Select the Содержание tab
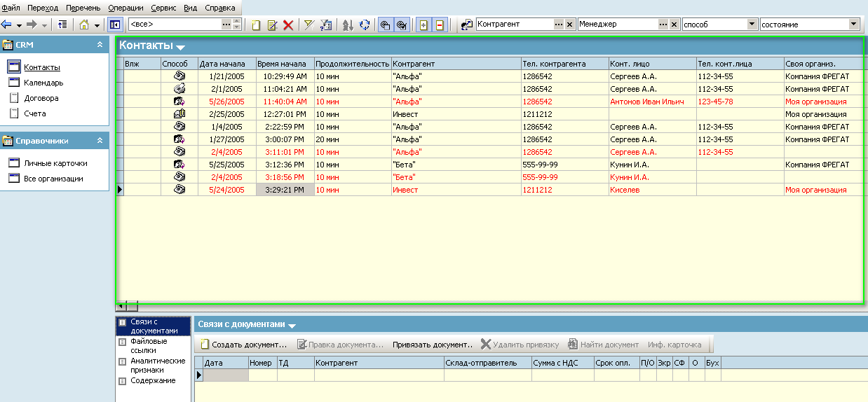The height and width of the screenshot is (402, 868). pos(153,380)
